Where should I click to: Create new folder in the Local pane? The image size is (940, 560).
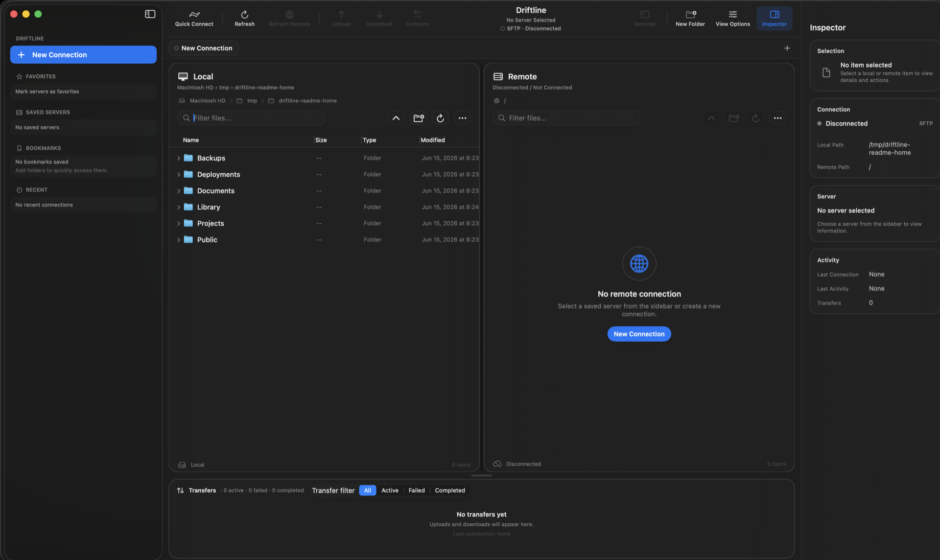(x=419, y=118)
